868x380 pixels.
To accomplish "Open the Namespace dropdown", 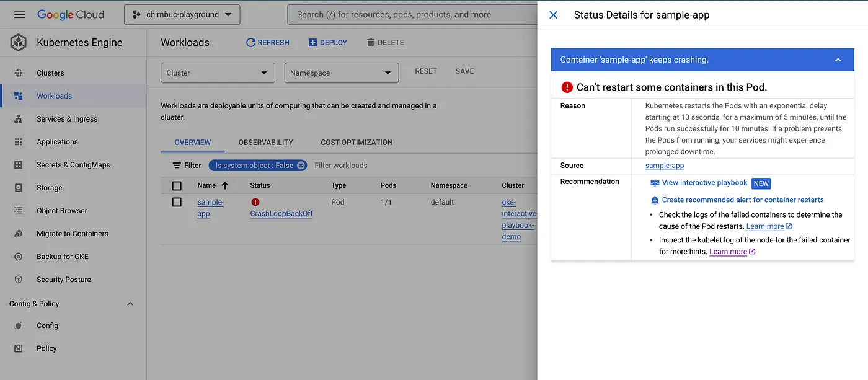I will (342, 73).
